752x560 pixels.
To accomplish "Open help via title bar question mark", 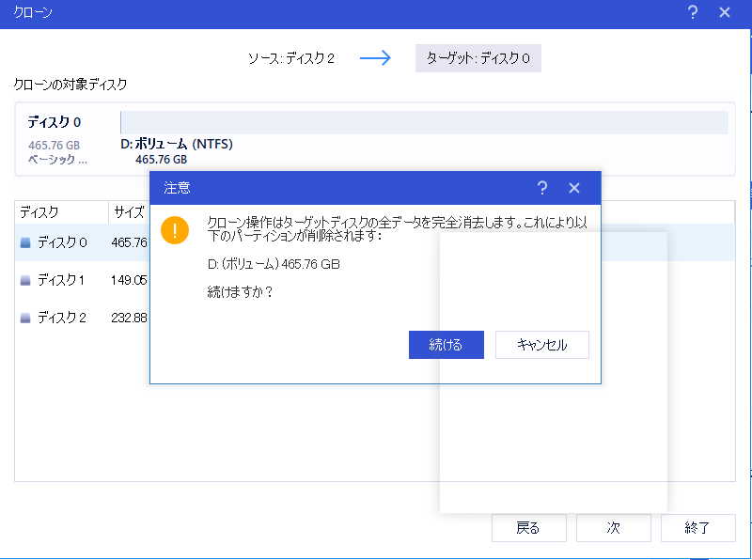I will tap(693, 12).
